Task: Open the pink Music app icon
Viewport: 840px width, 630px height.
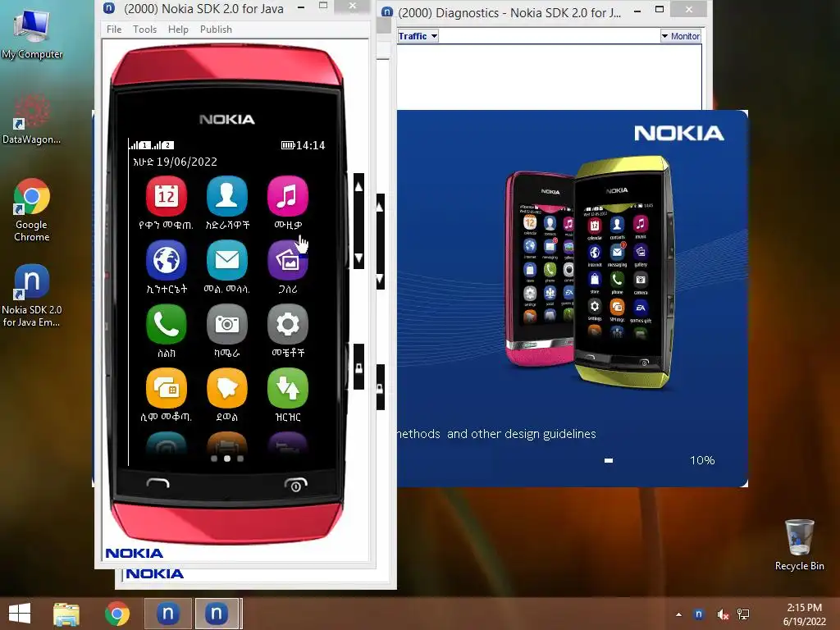Action: 288,196
